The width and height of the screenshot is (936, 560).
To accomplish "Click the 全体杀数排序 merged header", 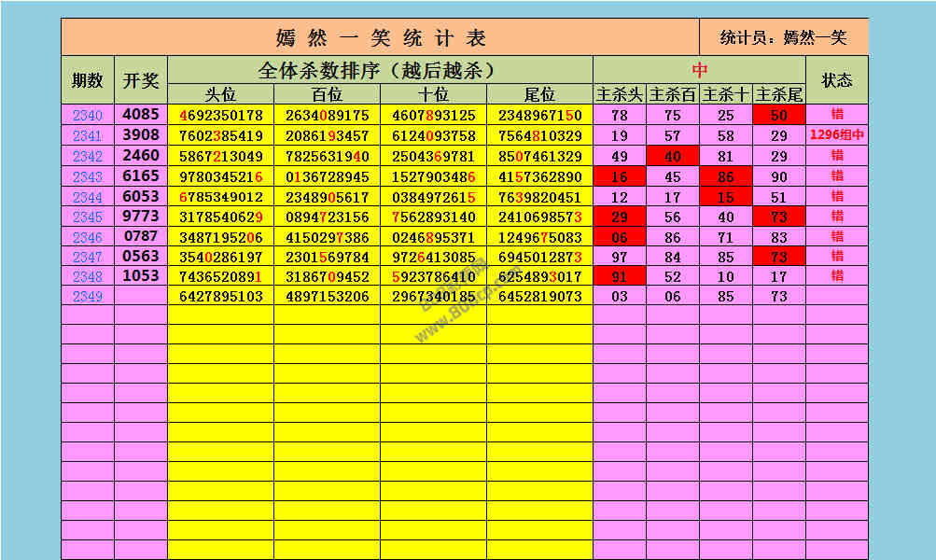I will coord(380,70).
